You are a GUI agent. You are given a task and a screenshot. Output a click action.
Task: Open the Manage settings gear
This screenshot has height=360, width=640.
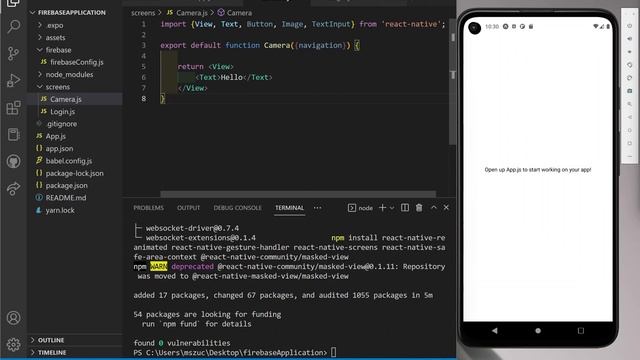tap(13, 344)
